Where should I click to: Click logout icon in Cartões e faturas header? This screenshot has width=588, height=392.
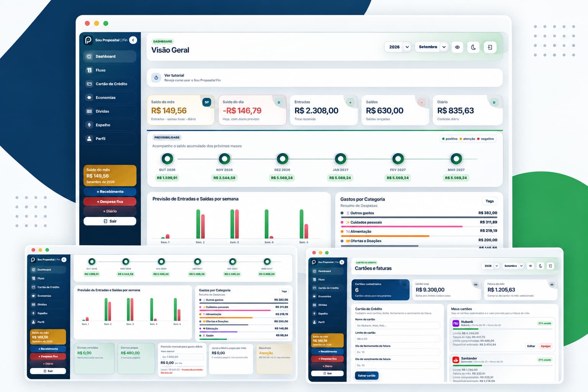[x=550, y=266]
